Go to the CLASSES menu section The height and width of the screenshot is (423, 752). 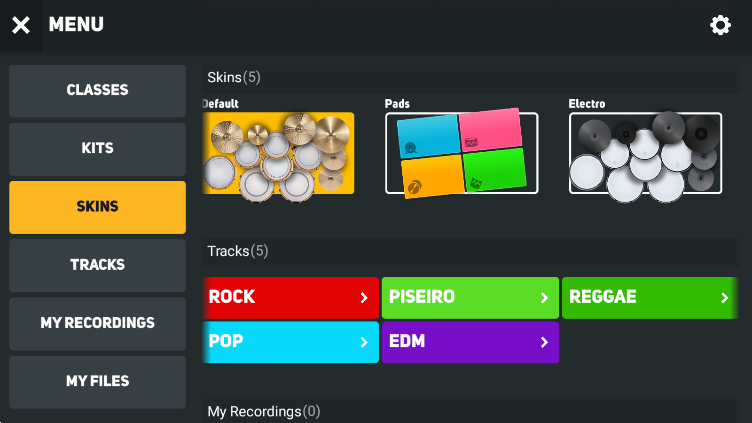97,91
